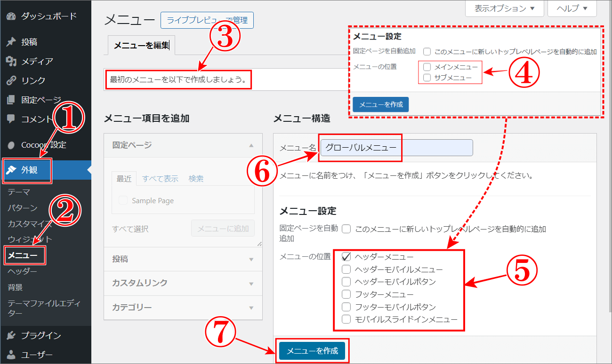Open the 背景 submenu item

15,287
